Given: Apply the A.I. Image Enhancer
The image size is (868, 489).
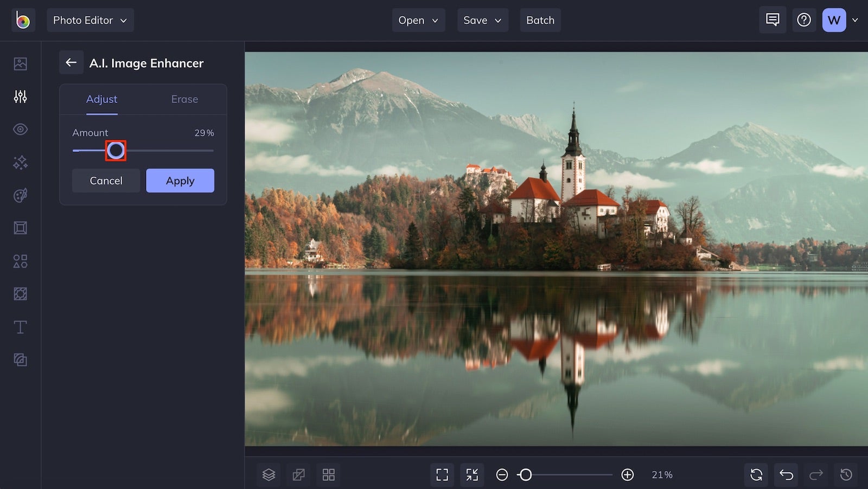Looking at the screenshot, I should pos(180,181).
